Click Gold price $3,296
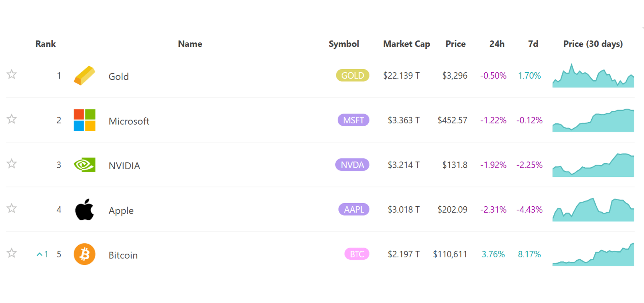Viewport: 644px width, 303px height. coord(455,76)
